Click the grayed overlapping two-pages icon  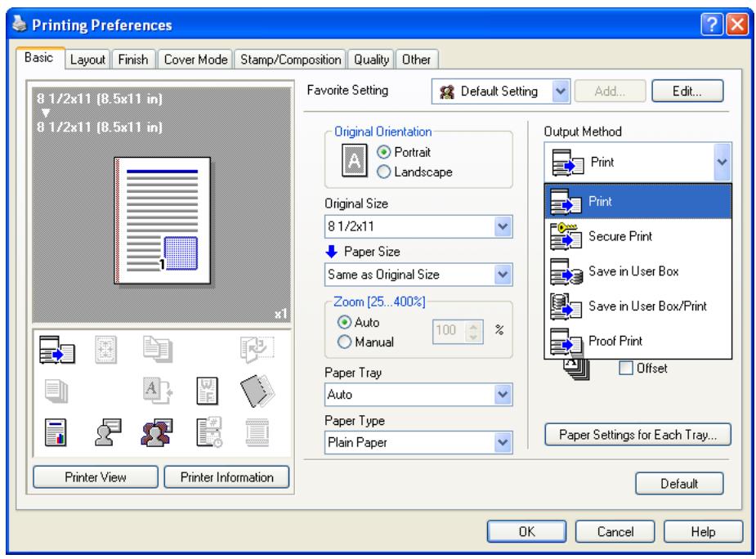coord(158,349)
